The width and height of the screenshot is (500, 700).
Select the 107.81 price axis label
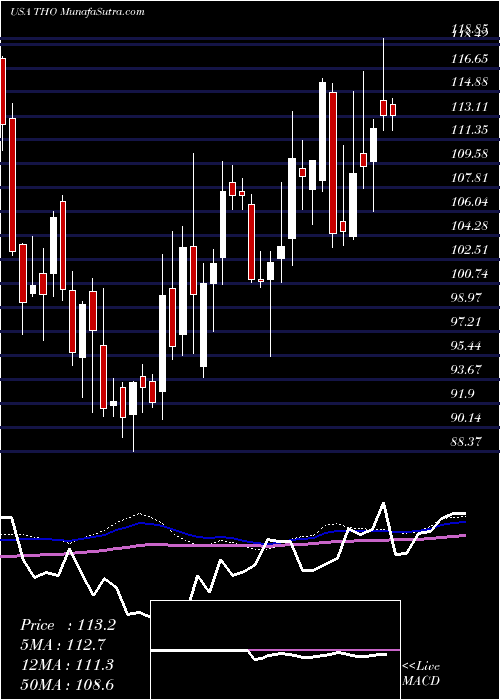click(470, 178)
